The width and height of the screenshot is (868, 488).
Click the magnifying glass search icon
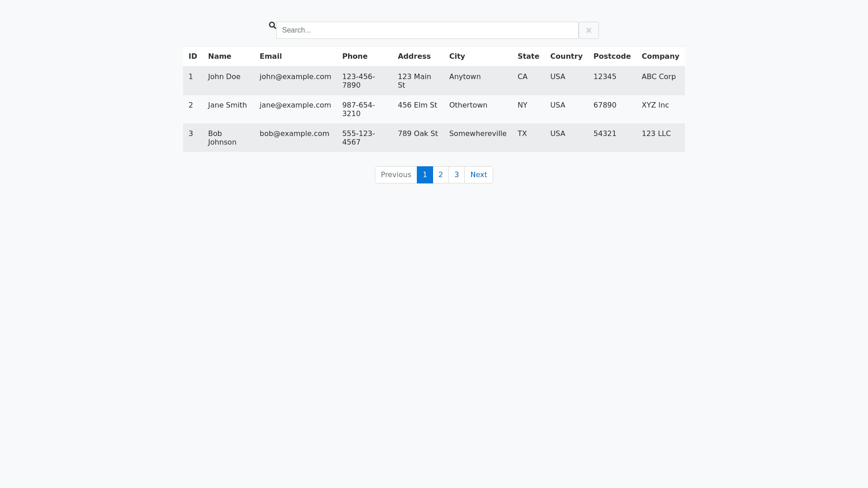(272, 25)
